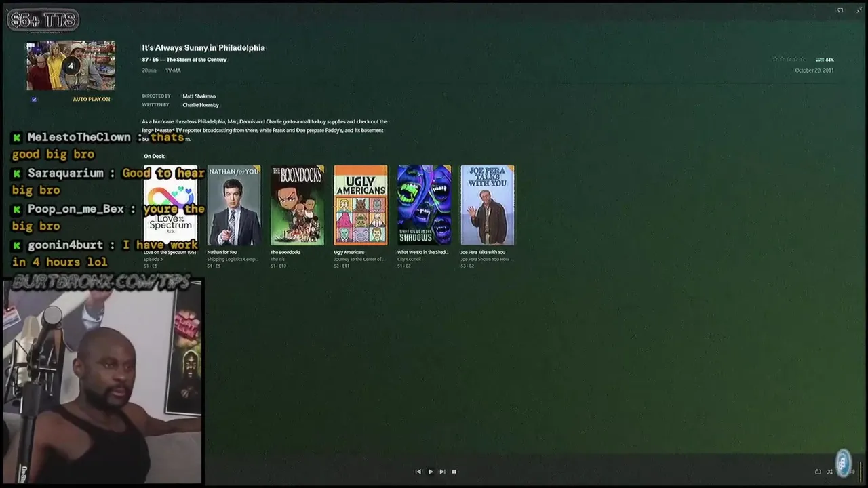Open the countdown episode thumbnail
The height and width of the screenshot is (488, 868).
[71, 66]
